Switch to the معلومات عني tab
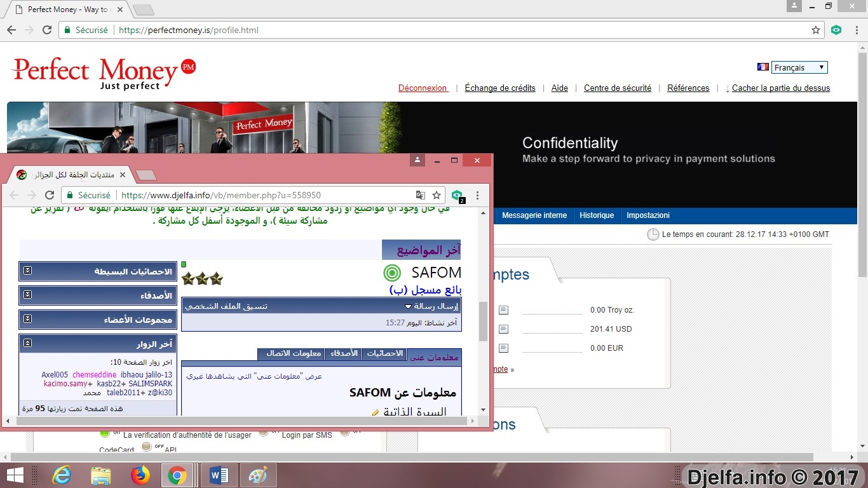 click(434, 357)
